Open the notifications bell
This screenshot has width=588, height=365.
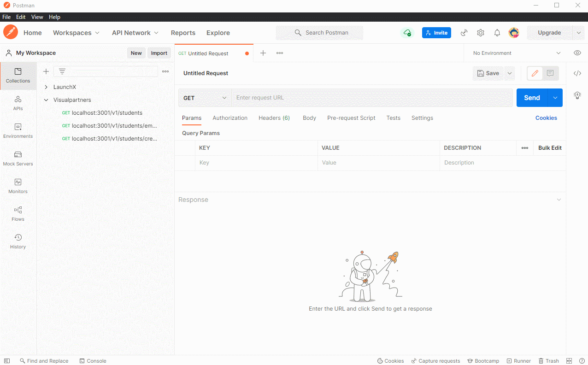pyautogui.click(x=497, y=33)
